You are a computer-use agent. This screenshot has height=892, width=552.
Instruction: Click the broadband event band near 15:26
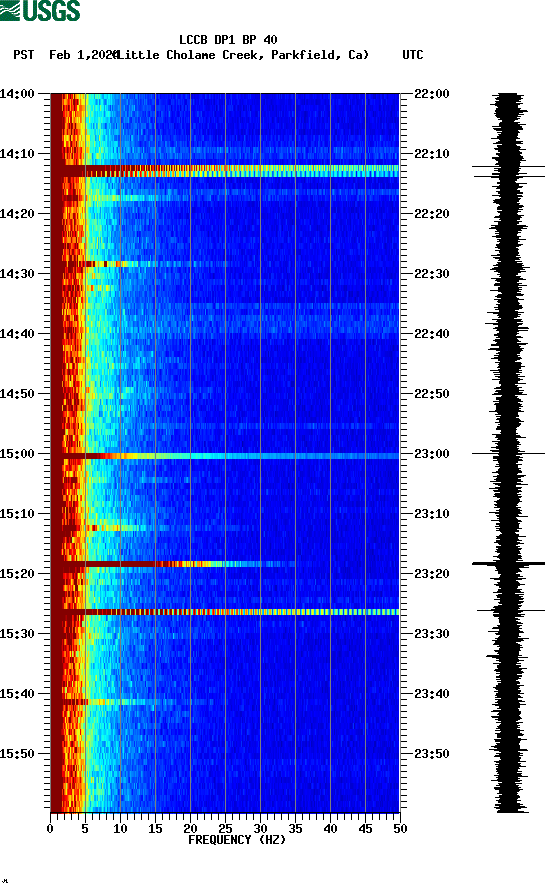tap(225, 612)
